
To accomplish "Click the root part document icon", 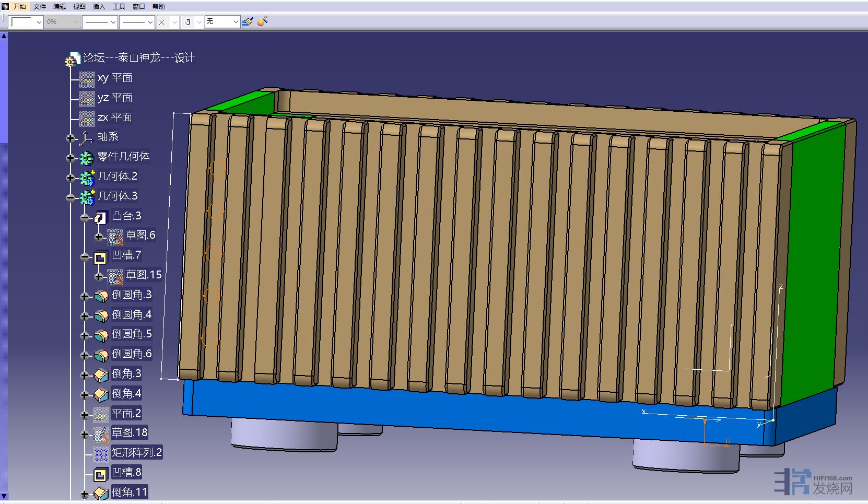I will 73,59.
